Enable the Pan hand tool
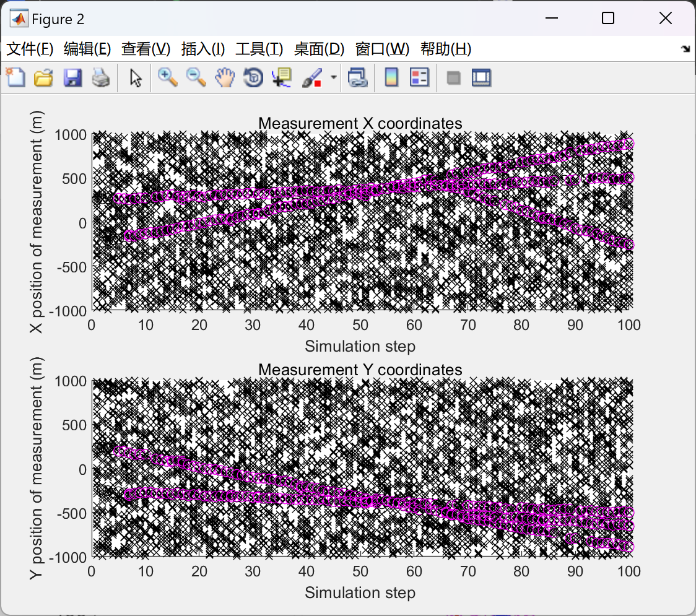 (225, 77)
